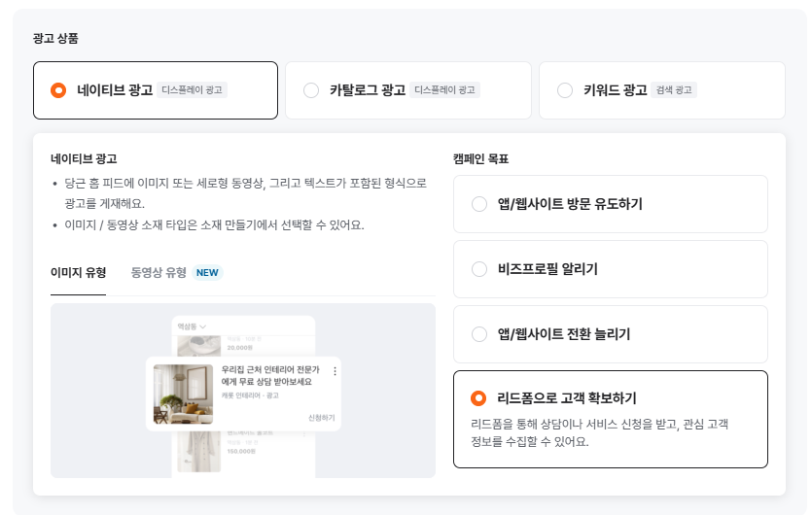
Task: Click the 검색 광고 badge on 키워드 광고
Action: 673,90
